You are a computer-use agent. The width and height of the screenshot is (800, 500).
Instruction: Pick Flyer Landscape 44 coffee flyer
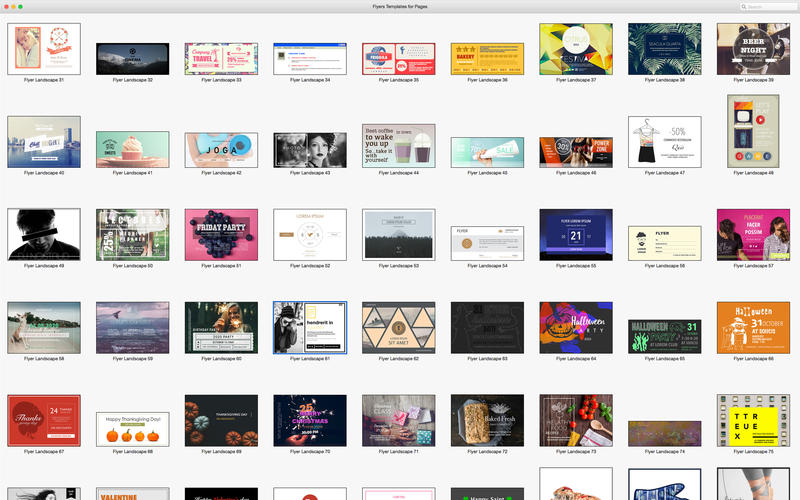(x=398, y=146)
